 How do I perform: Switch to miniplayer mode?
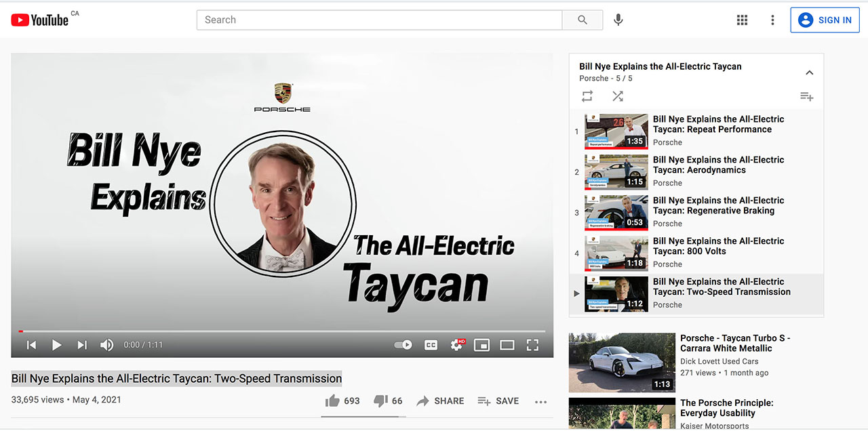481,345
